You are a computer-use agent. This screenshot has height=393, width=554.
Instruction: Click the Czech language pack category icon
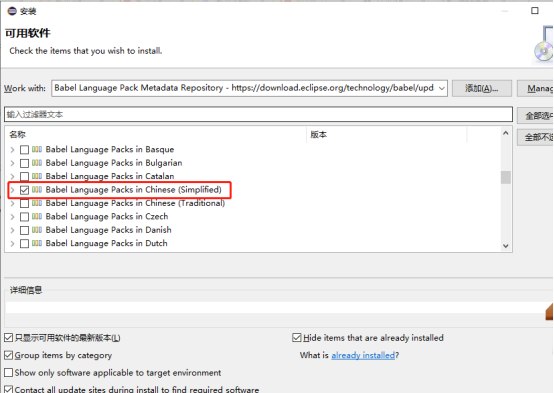tap(37, 216)
